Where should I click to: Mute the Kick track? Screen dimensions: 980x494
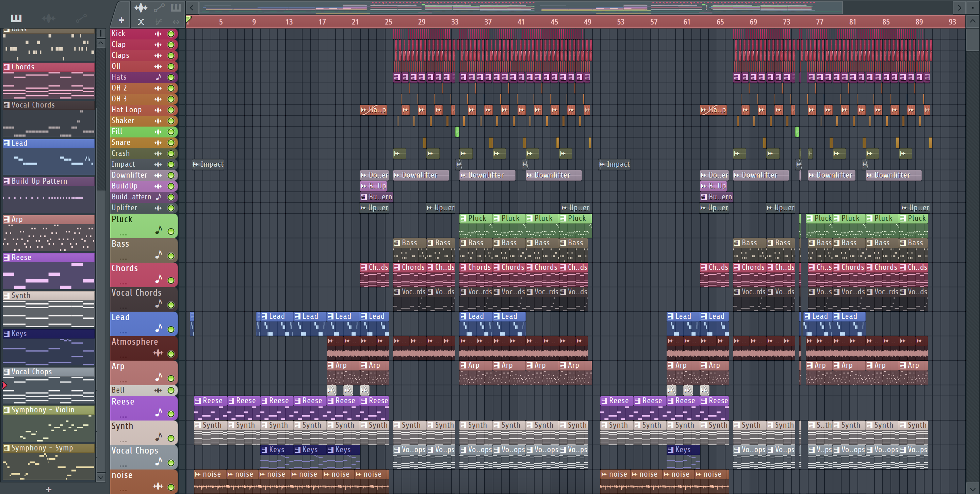point(171,34)
